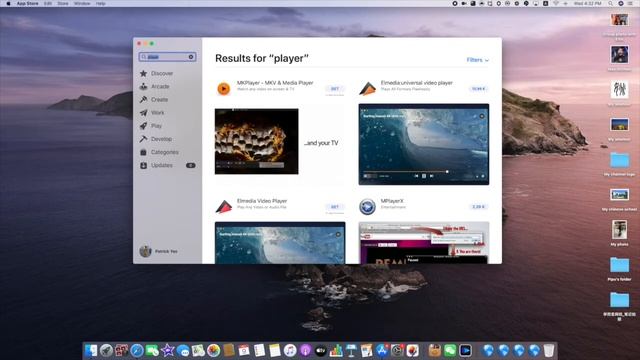Open Updates in the sidebar
Screen dimensions: 640x360
coord(162,165)
